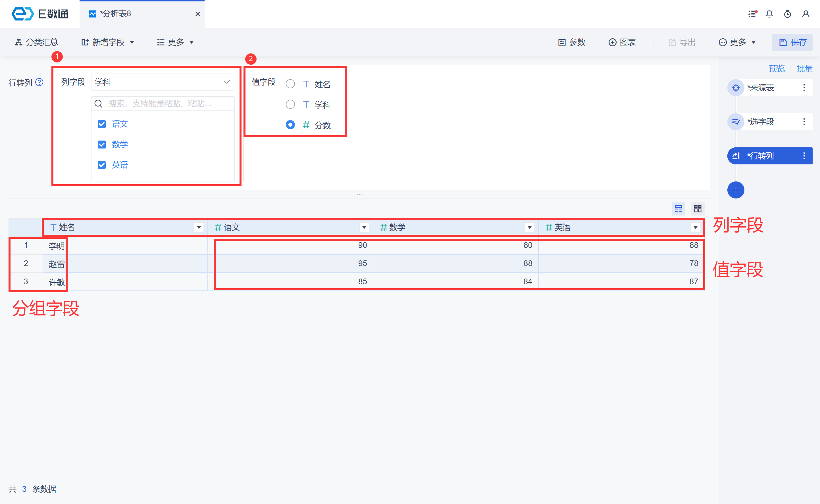Click the blue plus add-step button
820x504 pixels.
(x=736, y=190)
